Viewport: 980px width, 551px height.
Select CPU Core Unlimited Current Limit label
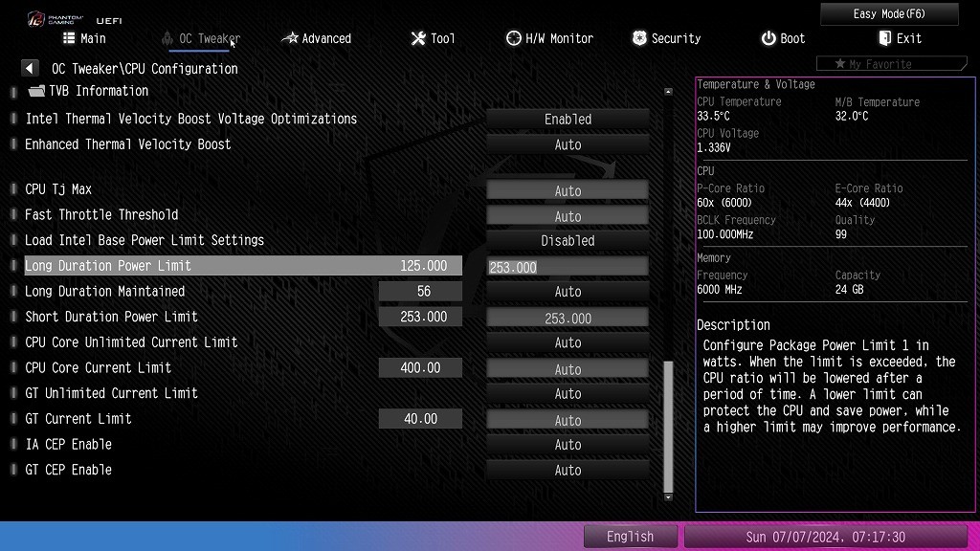131,342
